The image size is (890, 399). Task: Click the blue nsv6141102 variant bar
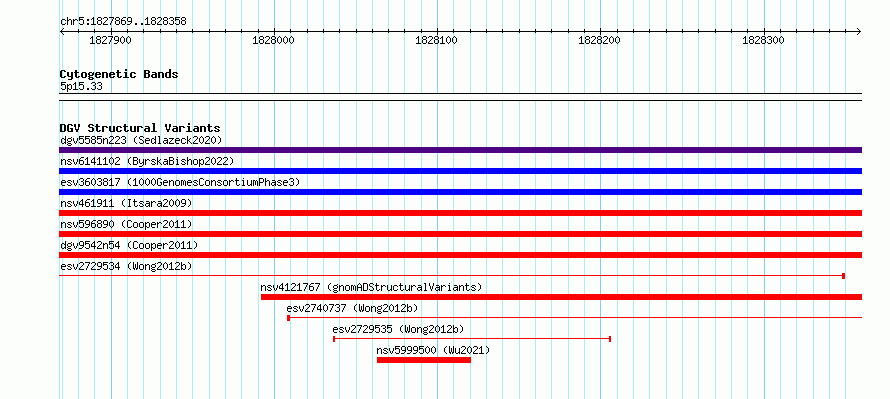point(460,171)
